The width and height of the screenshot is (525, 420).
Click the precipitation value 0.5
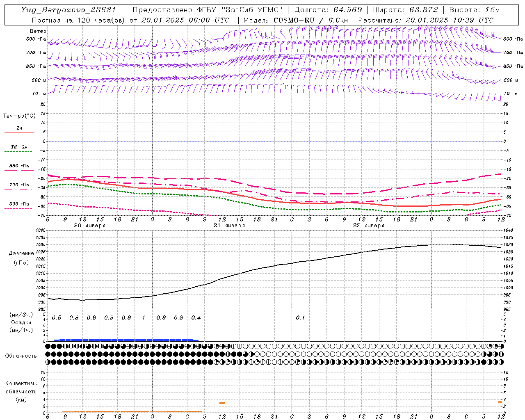point(57,318)
